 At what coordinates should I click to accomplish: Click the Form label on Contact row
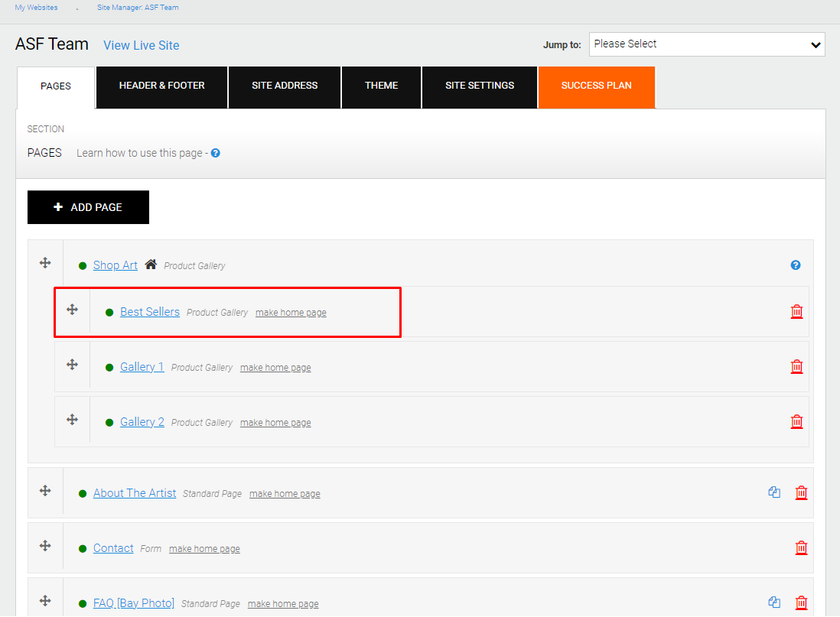(151, 549)
